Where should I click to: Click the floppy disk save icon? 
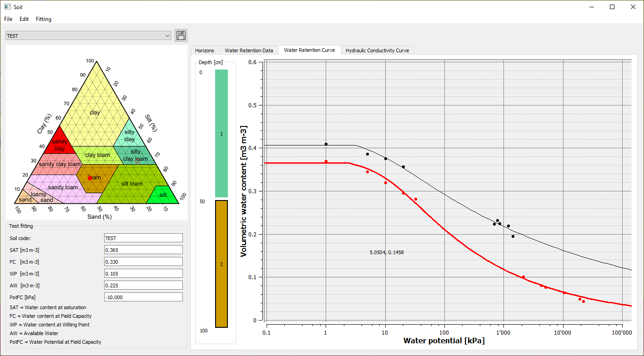coord(181,35)
